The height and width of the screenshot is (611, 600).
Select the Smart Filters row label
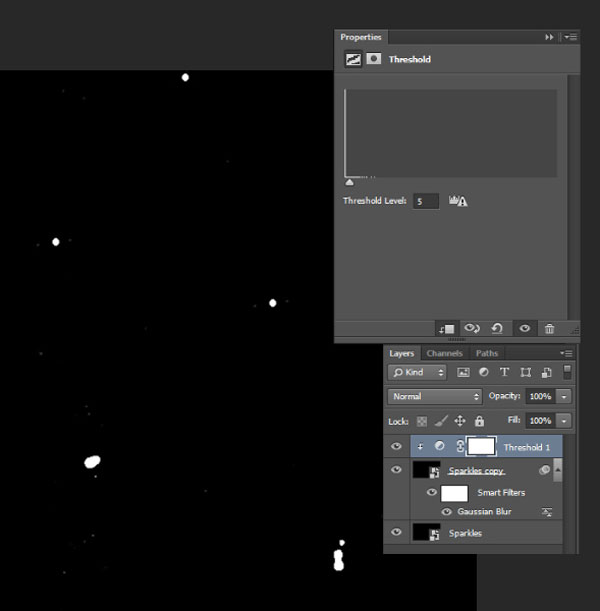(x=501, y=493)
